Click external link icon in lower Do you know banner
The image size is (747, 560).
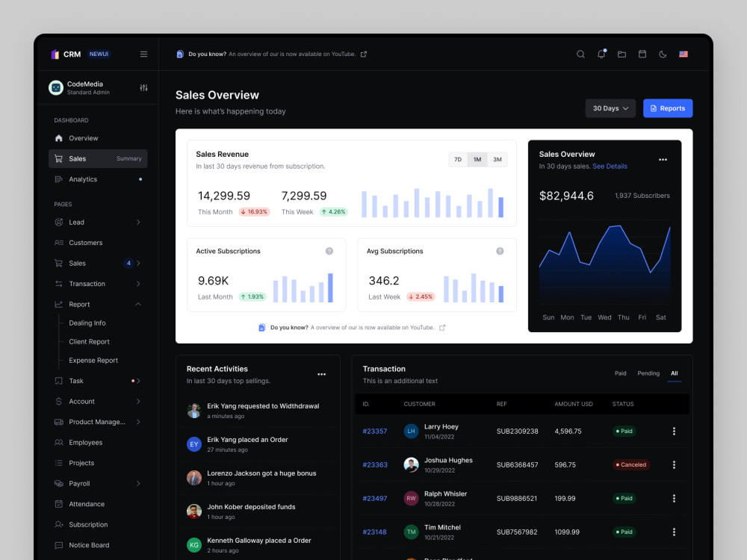(x=442, y=328)
